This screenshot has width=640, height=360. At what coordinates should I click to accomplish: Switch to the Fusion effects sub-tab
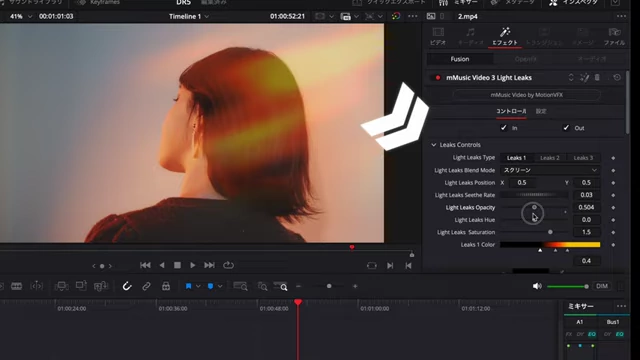(460, 59)
